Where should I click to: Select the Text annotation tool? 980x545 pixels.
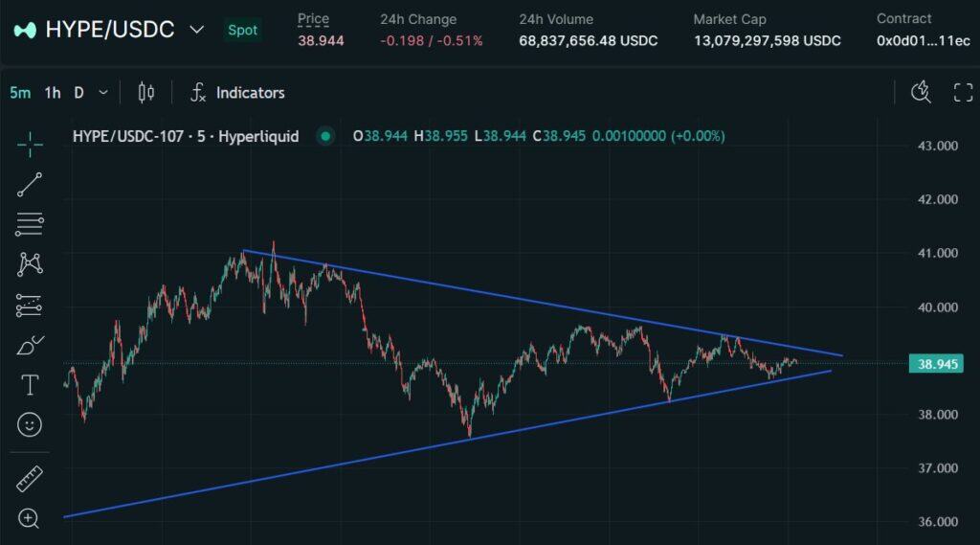click(30, 385)
